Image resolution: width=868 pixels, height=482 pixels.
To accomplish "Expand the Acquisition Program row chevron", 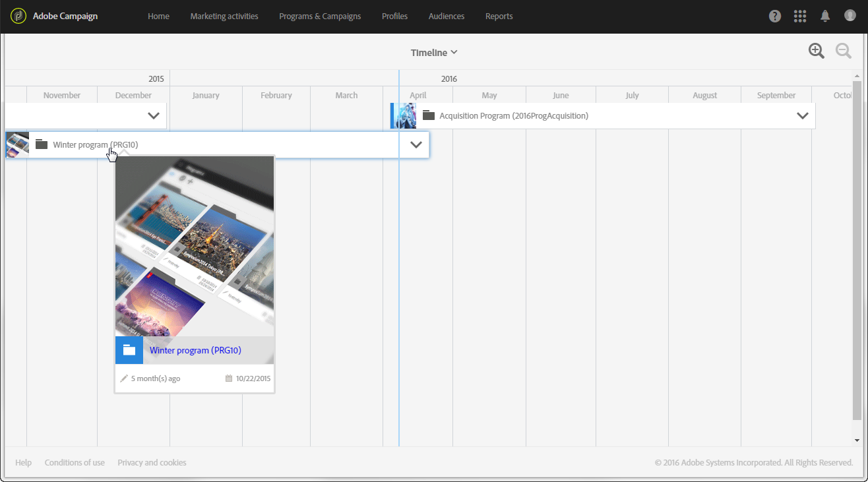I will point(802,116).
